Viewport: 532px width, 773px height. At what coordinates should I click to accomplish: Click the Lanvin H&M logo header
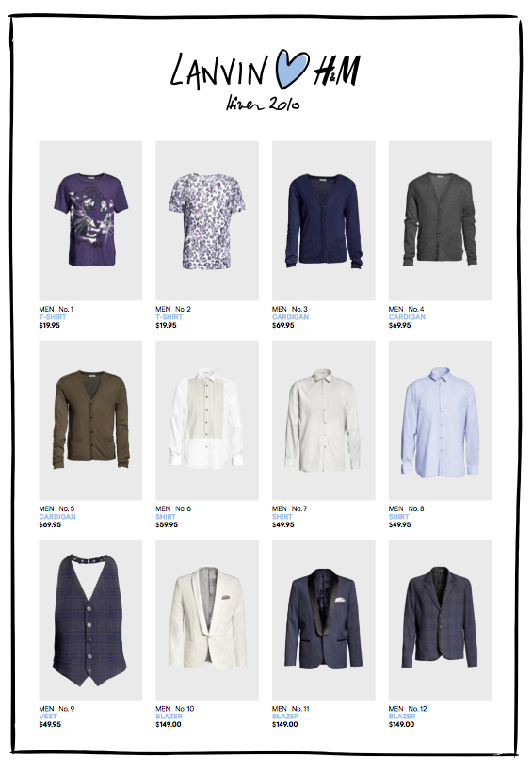[x=266, y=80]
